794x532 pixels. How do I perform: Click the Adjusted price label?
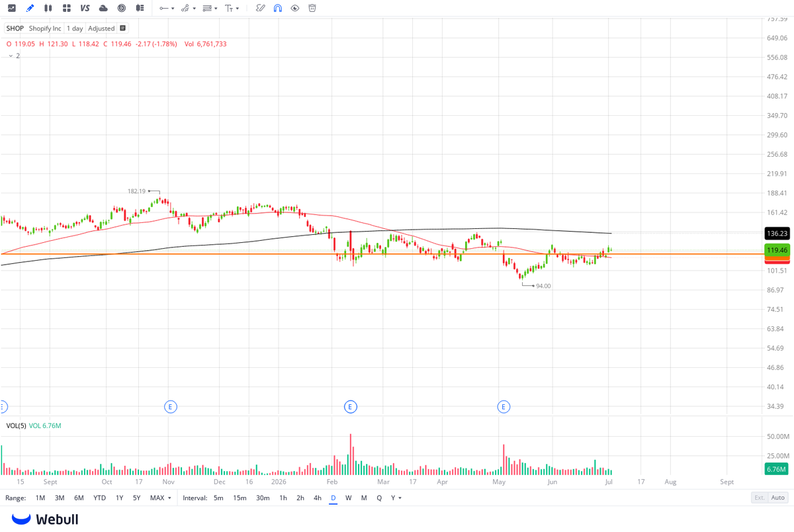[x=101, y=28]
